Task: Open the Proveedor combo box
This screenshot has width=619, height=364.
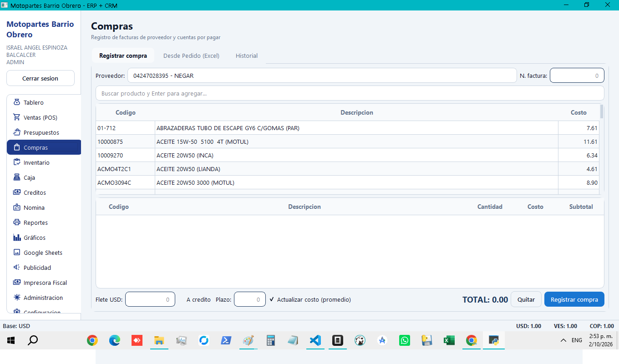Action: coord(322,76)
